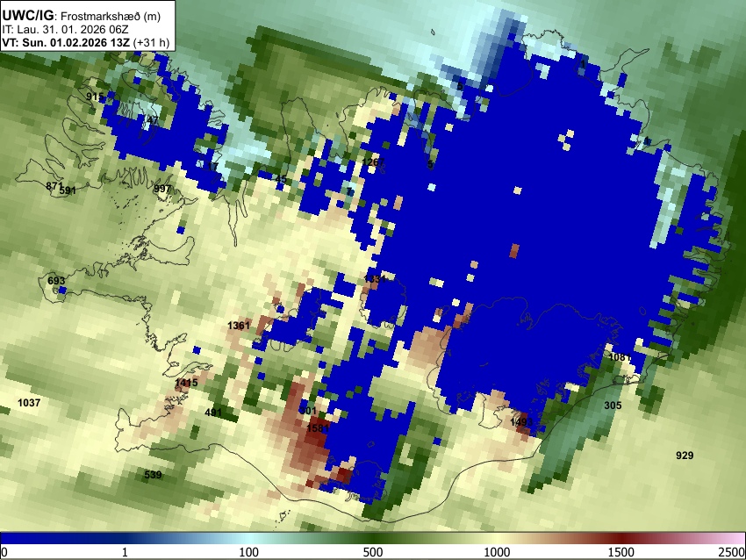Click the map value 871
This screenshot has width=746, height=560.
click(54, 185)
